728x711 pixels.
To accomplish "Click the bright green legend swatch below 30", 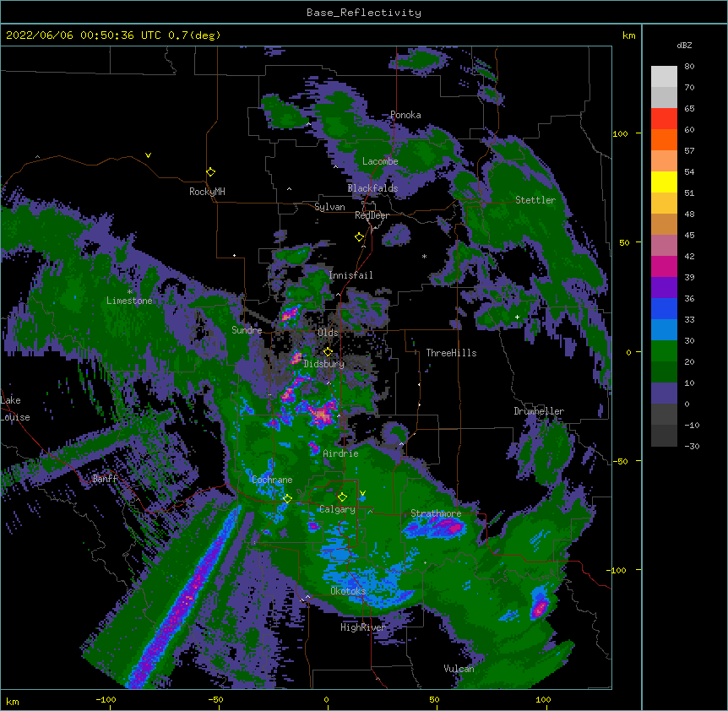I will point(664,351).
